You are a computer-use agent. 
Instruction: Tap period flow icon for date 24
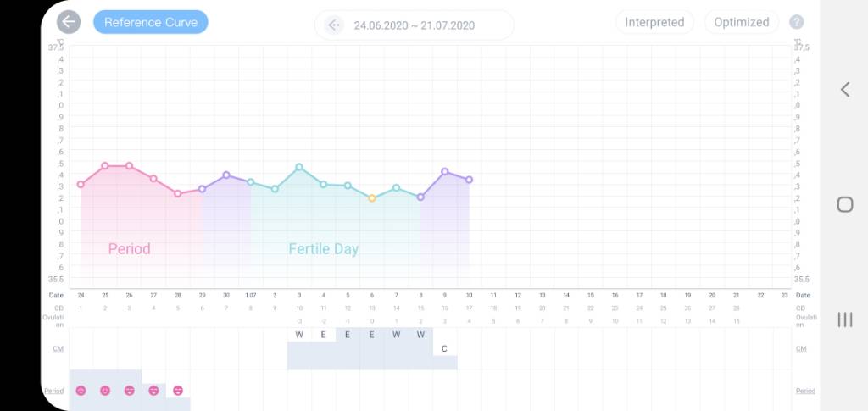(x=81, y=391)
